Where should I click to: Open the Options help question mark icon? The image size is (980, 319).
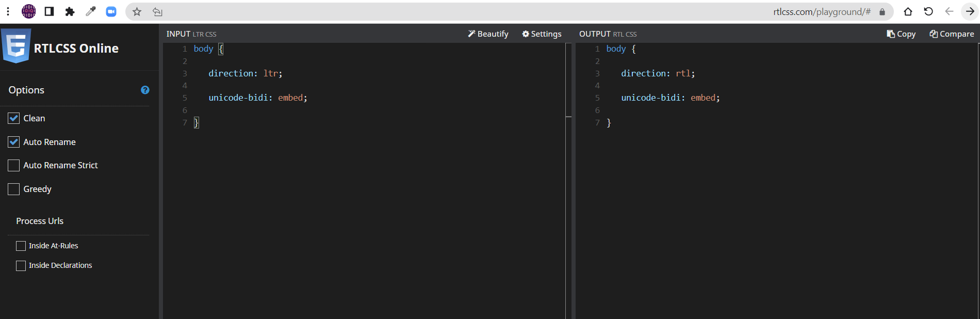click(x=145, y=90)
